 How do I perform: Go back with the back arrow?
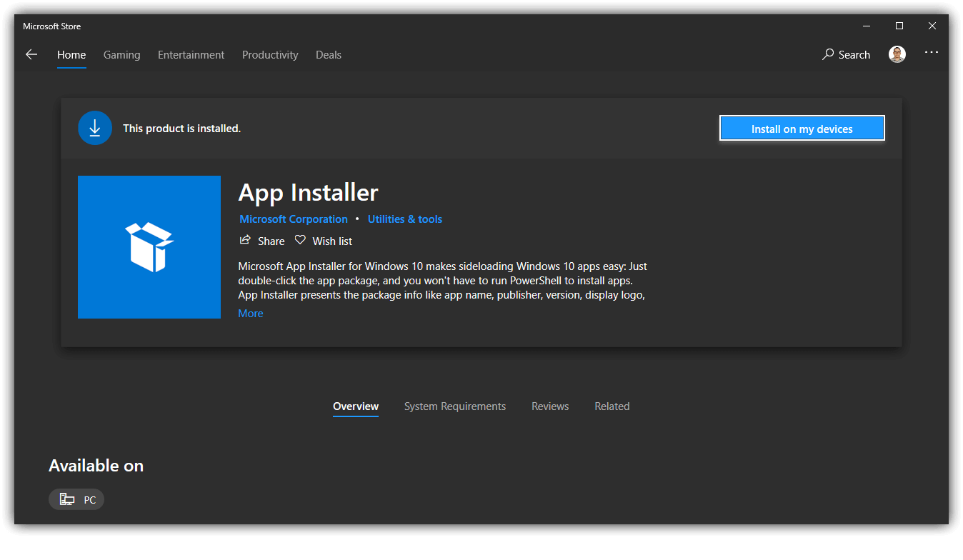click(31, 54)
